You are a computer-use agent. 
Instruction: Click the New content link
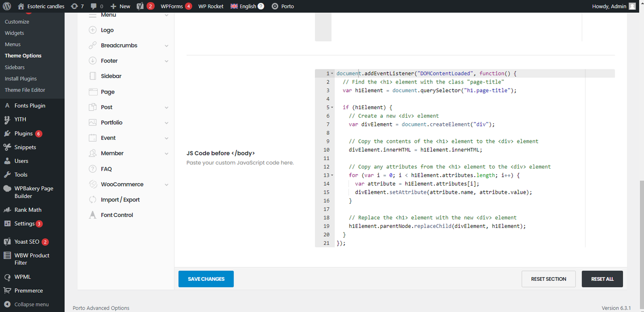click(120, 6)
